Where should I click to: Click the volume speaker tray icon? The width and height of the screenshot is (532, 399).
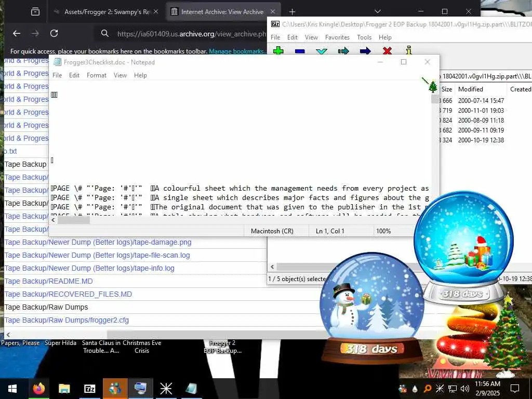[465, 389]
